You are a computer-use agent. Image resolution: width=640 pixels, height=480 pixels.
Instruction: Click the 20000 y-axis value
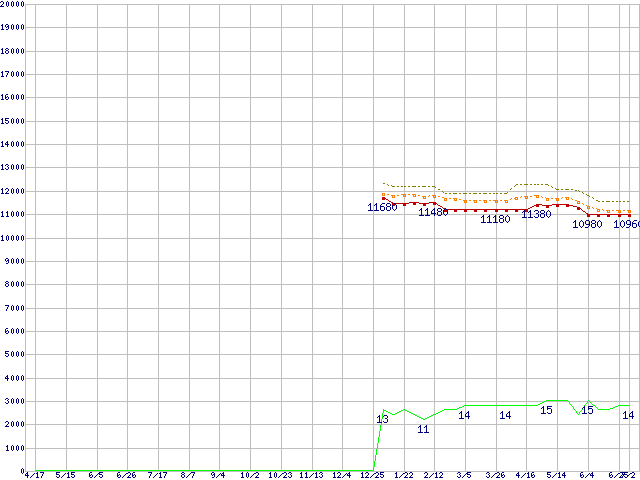pyautogui.click(x=13, y=4)
